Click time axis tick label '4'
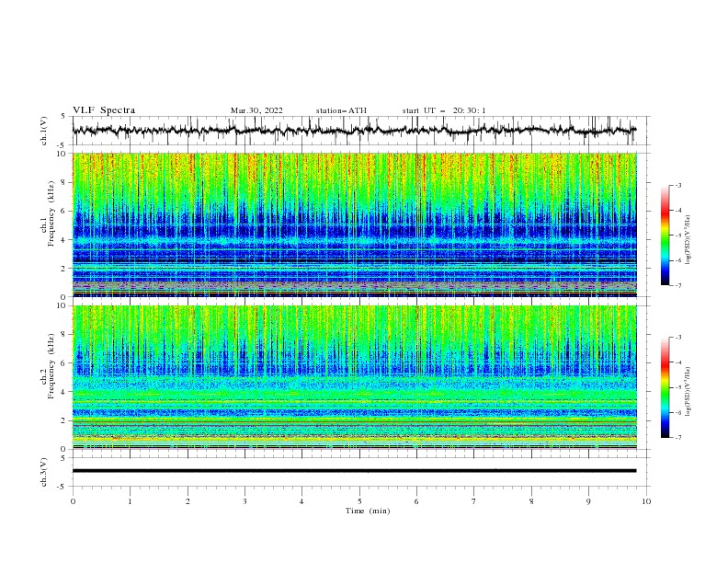The height and width of the screenshot is (563, 728). point(302,501)
